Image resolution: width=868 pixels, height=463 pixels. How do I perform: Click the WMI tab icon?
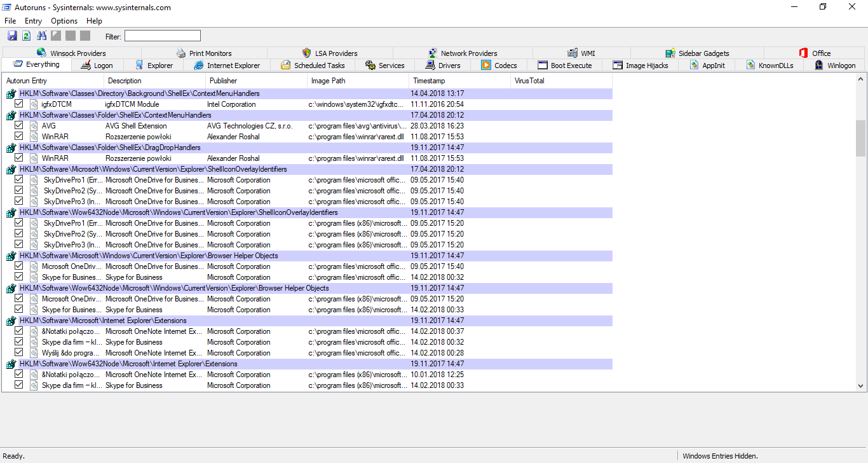573,53
